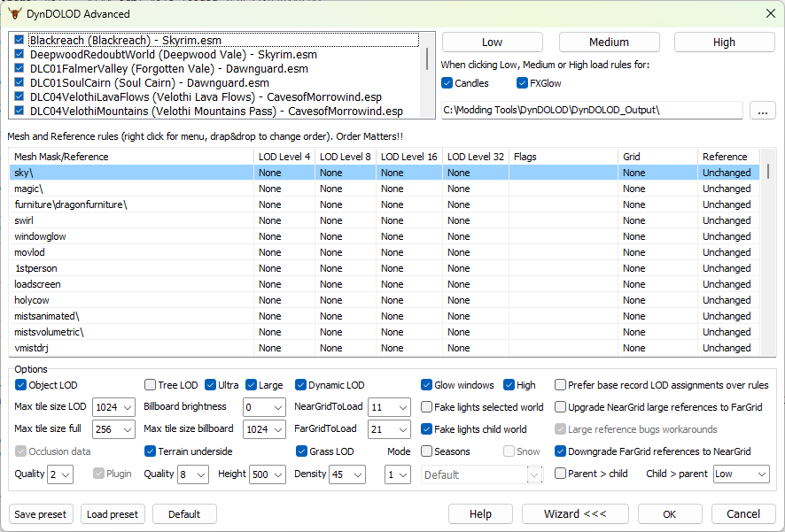The width and height of the screenshot is (785, 532).
Task: Click Save preset button
Action: point(41,514)
